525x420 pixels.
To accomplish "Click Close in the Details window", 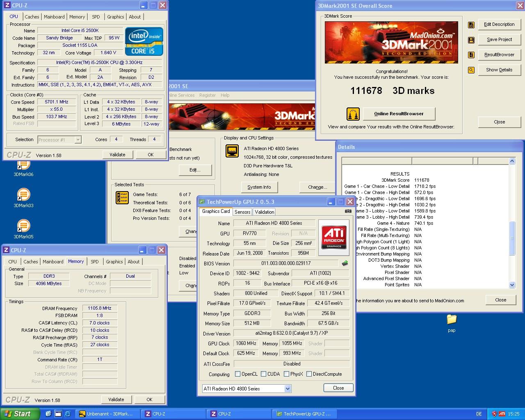I will 501,300.
